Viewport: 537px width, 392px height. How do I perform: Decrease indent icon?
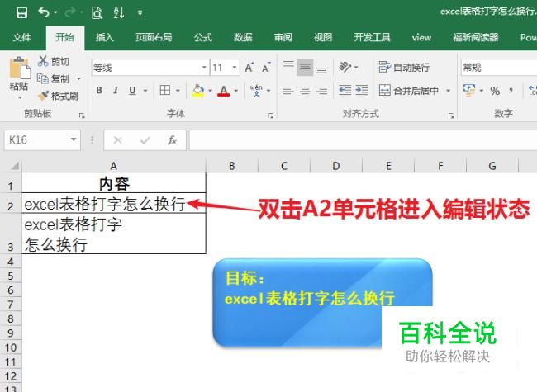tap(345, 90)
